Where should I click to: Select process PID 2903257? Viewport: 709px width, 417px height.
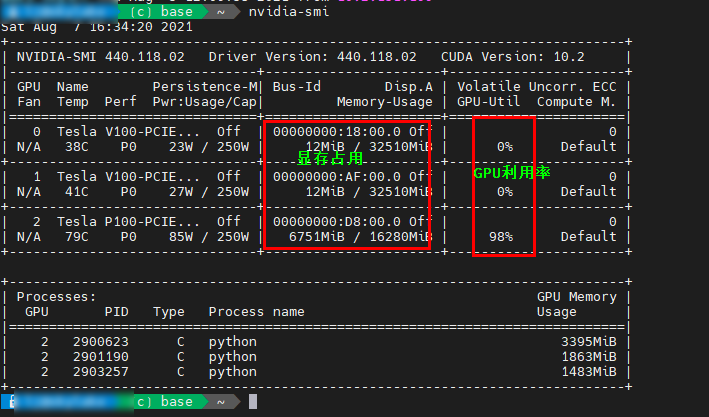[x=101, y=372]
